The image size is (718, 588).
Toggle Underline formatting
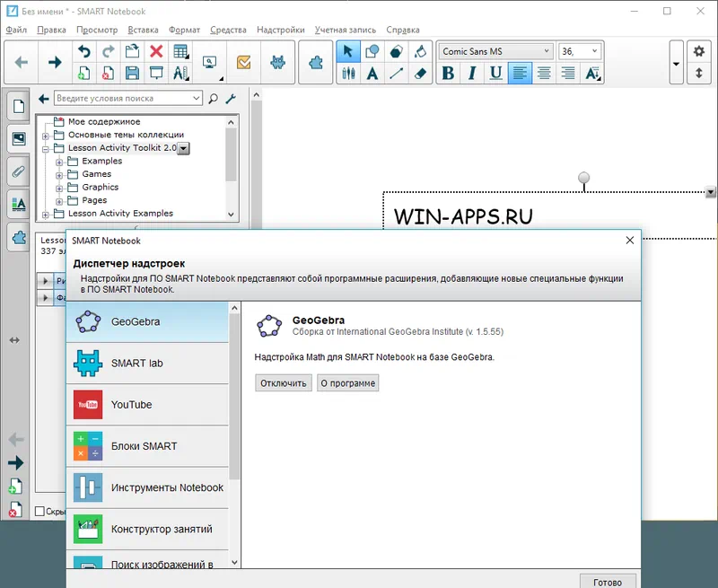click(x=496, y=73)
